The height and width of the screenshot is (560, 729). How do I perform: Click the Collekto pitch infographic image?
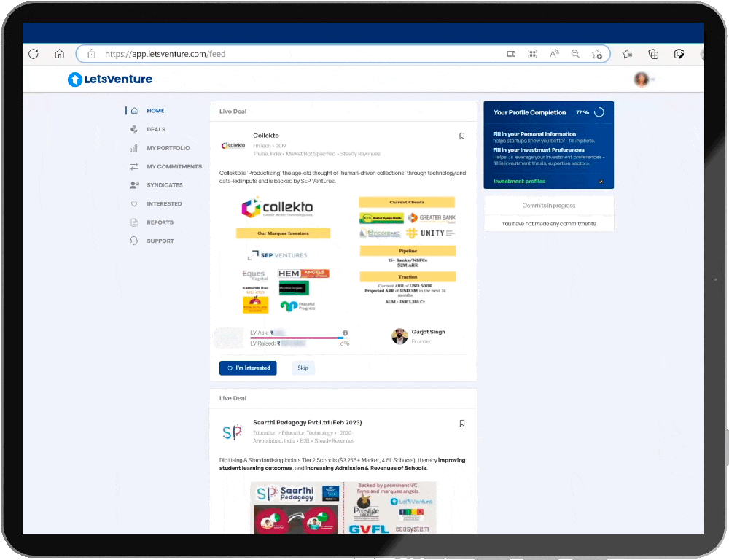(x=348, y=255)
